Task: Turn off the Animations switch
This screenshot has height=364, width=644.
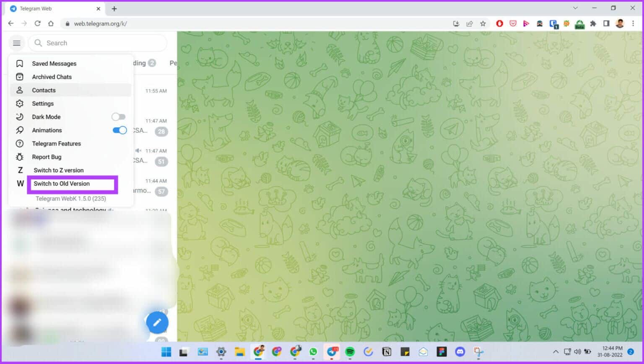Action: 119,130
